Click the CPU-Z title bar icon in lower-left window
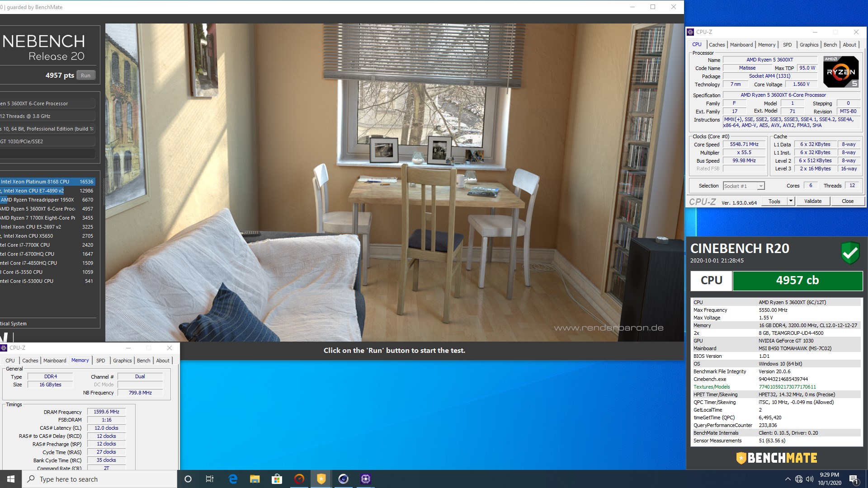The height and width of the screenshot is (488, 868). (4, 348)
